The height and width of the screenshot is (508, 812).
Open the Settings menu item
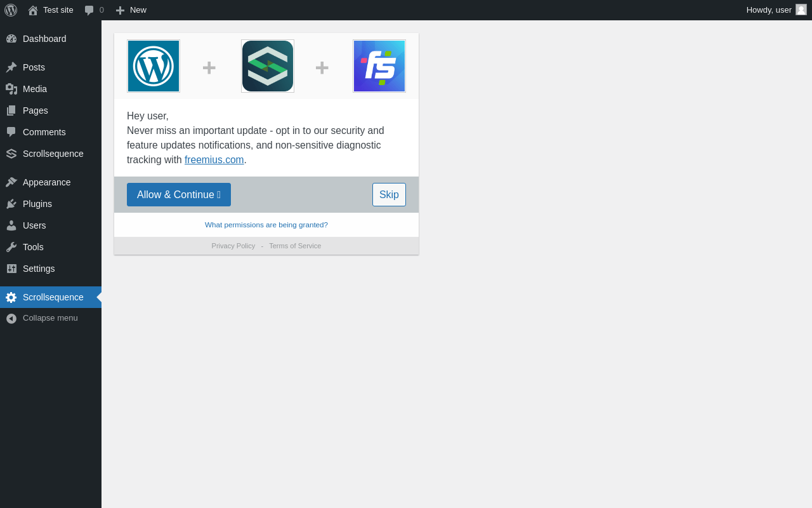coord(51,269)
